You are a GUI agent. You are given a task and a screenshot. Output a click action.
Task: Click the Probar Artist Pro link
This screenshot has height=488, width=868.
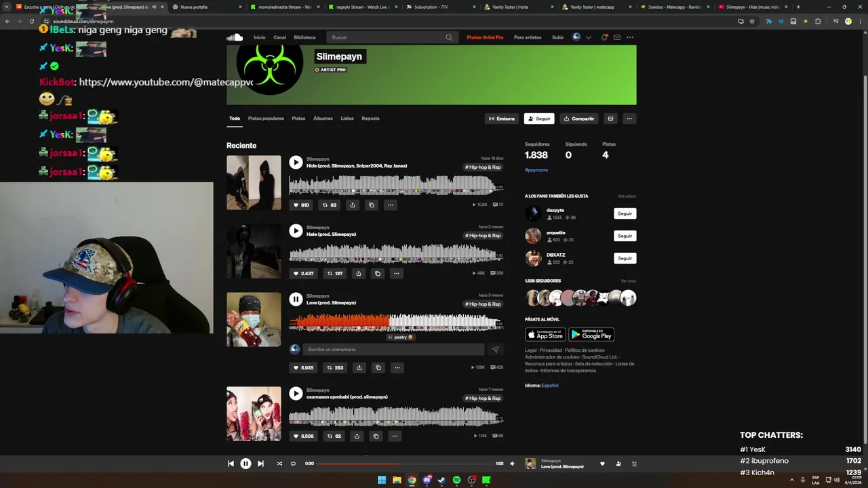coord(485,37)
